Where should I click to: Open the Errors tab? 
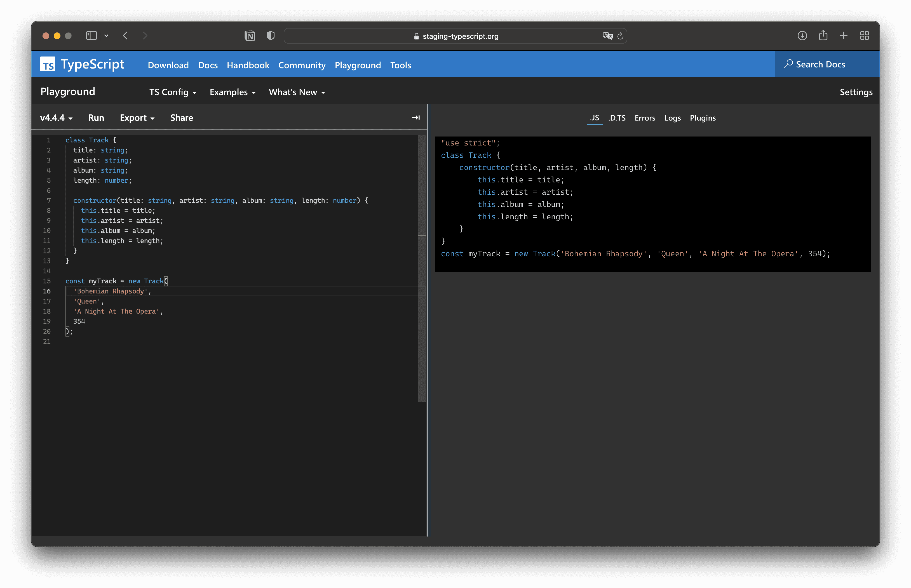point(644,118)
